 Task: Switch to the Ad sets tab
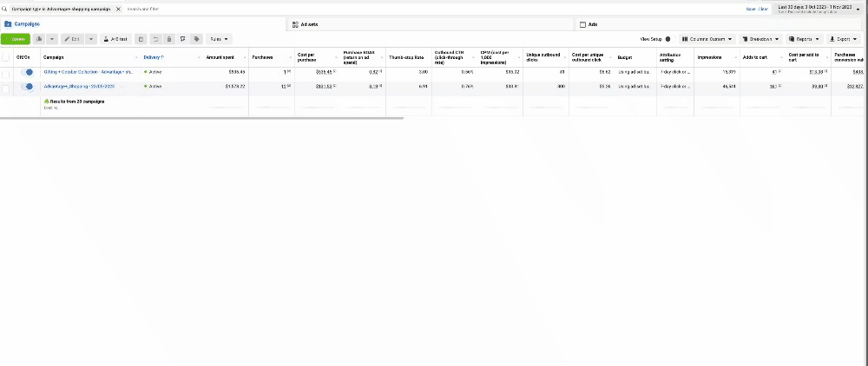click(x=431, y=24)
